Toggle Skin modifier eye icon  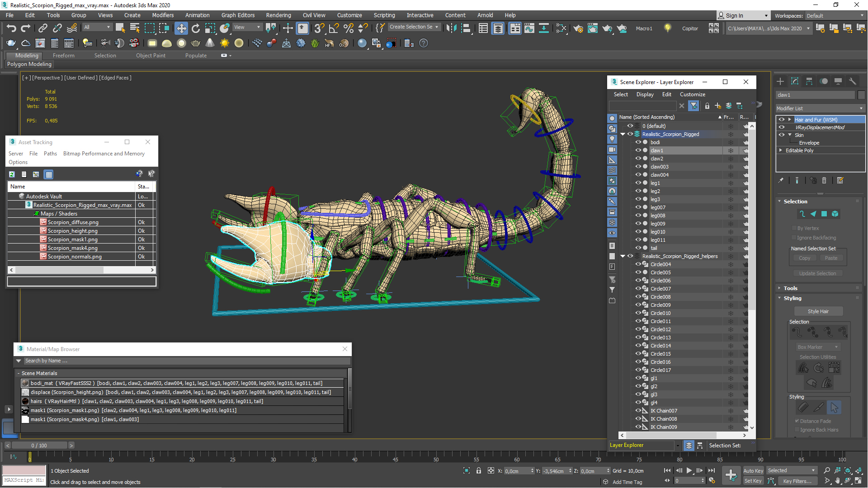pyautogui.click(x=782, y=135)
